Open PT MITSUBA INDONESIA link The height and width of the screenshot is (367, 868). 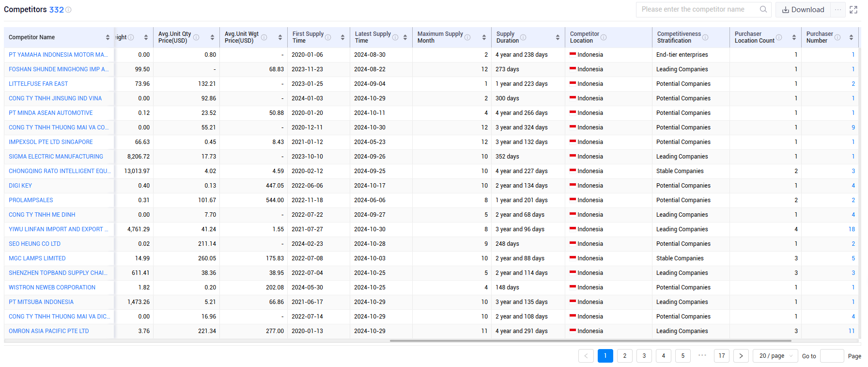tap(41, 302)
